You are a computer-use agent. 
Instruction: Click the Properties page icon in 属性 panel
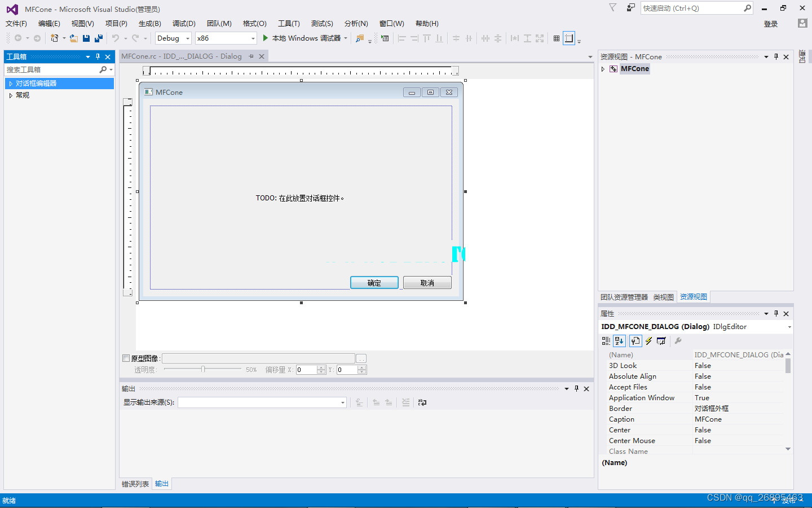click(x=636, y=341)
